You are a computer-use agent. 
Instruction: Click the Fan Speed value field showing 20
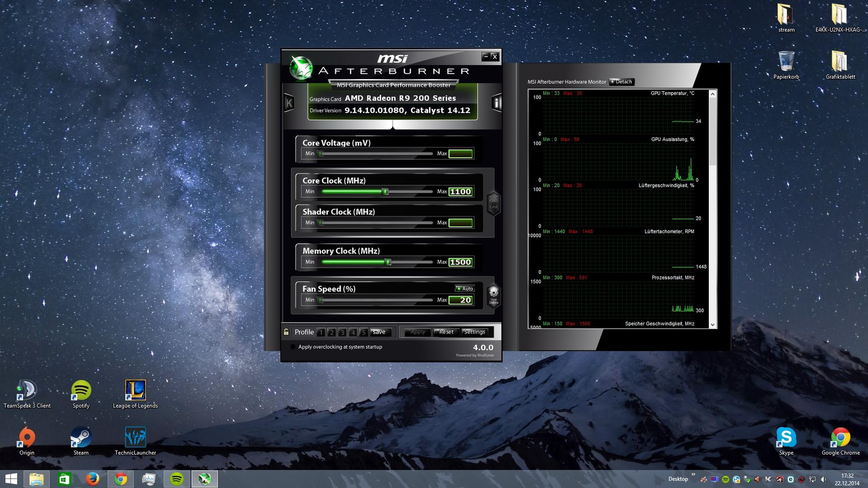point(460,300)
